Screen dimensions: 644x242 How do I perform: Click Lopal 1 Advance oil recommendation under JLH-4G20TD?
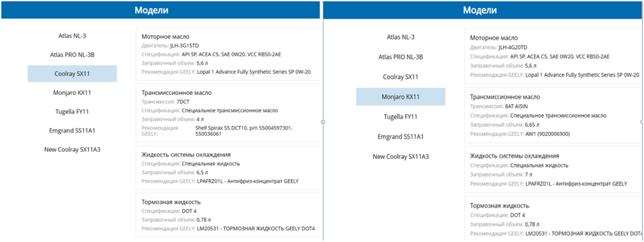click(x=582, y=75)
